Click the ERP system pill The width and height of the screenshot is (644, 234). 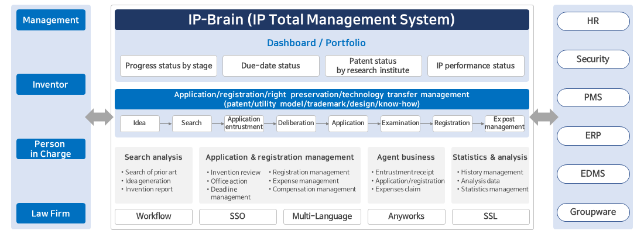pyautogui.click(x=593, y=136)
